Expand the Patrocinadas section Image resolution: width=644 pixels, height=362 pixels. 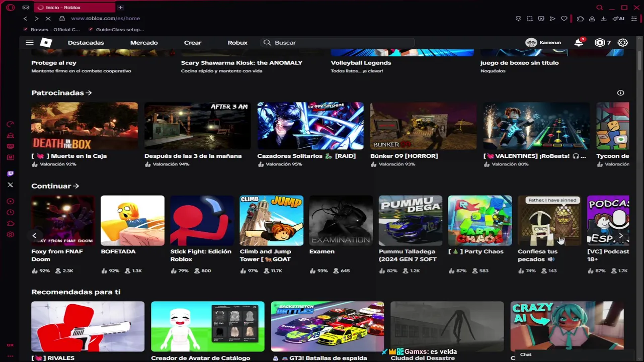coord(61,93)
